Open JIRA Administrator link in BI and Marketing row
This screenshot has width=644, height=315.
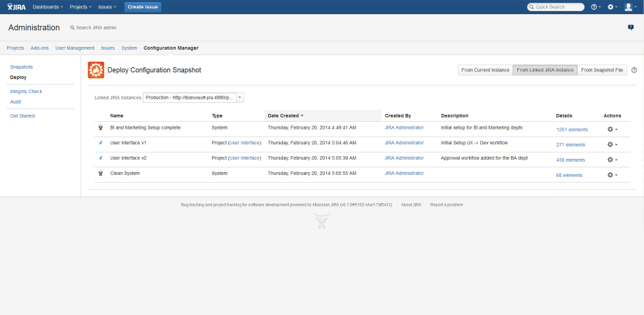pos(404,127)
